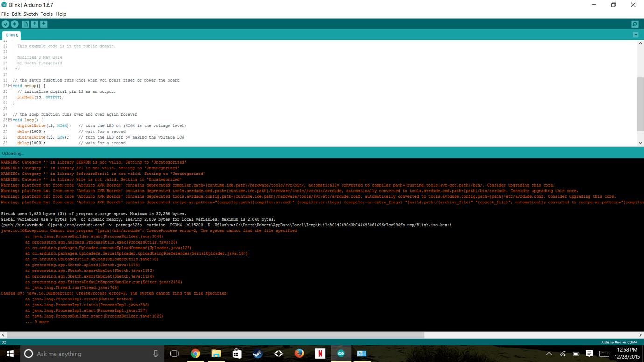This screenshot has width=644, height=362.
Task: Launch Google Chrome from the taskbar
Action: 196,354
